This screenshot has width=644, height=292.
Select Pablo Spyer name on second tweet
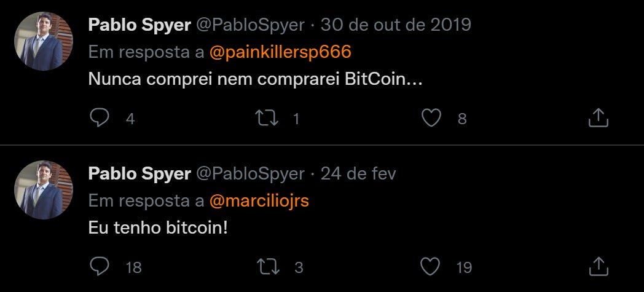point(139,174)
